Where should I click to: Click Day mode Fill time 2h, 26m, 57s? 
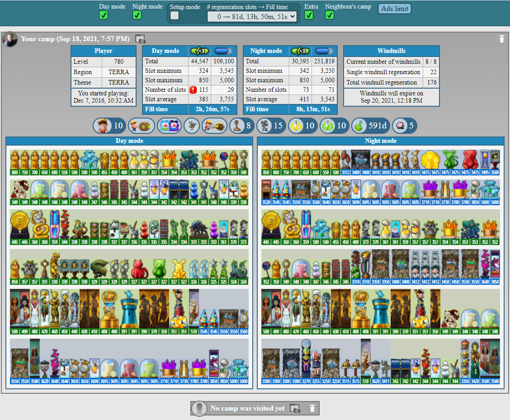tap(212, 109)
